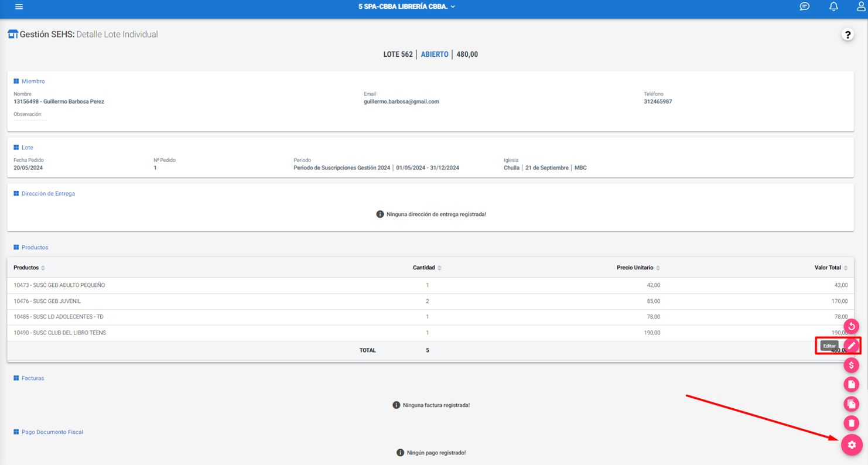Open the notifications bell
The width and height of the screenshot is (868, 465).
(833, 6)
